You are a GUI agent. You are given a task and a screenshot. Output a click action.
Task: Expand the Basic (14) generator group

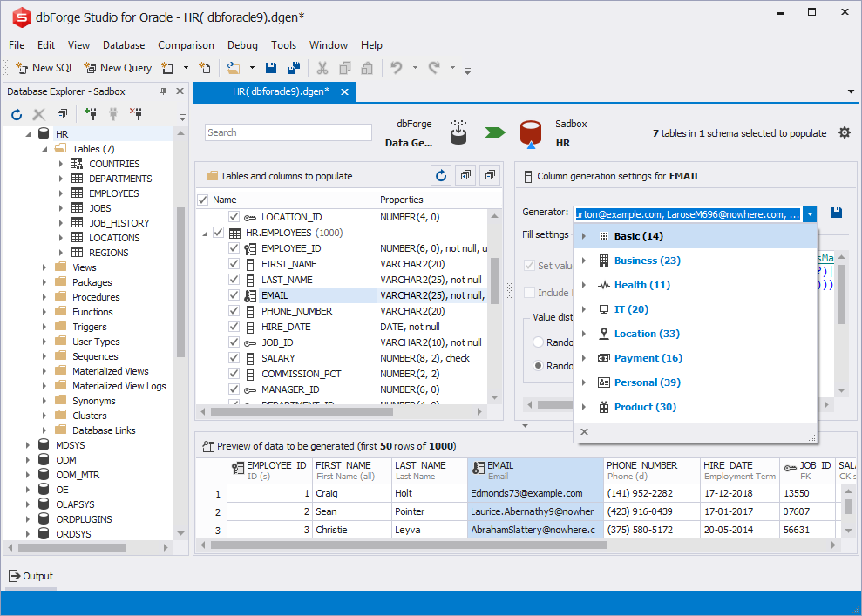584,236
